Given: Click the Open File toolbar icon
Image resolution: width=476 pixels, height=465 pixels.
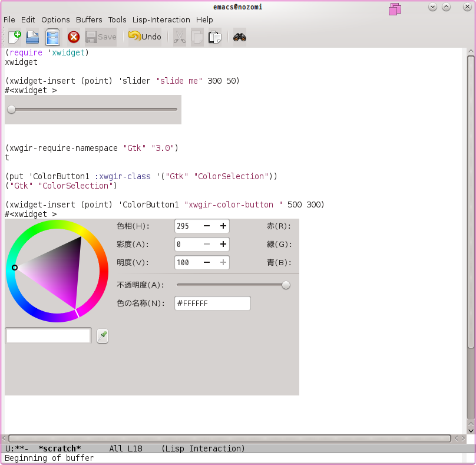Looking at the screenshot, I should pyautogui.click(x=32, y=37).
